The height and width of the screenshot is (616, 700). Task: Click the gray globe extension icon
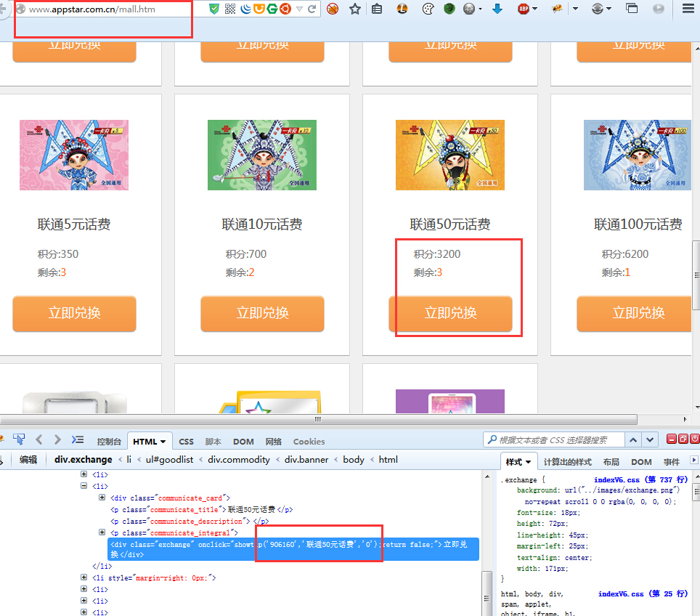tap(469, 9)
